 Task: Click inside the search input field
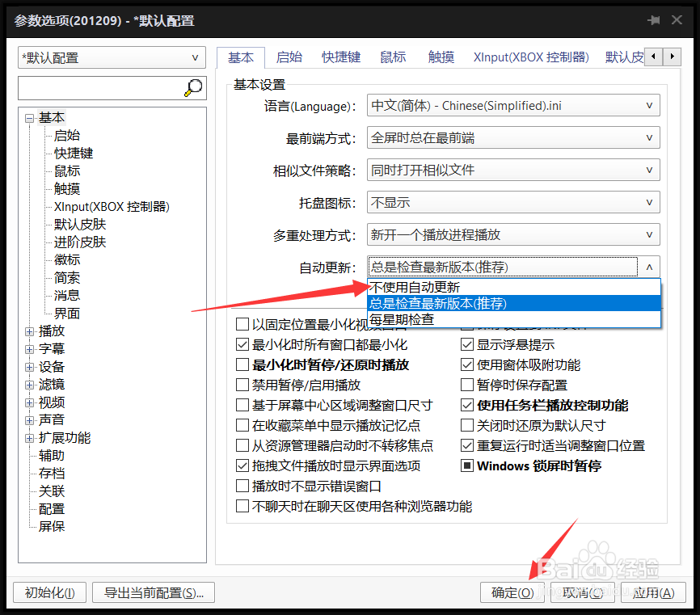pos(97,87)
